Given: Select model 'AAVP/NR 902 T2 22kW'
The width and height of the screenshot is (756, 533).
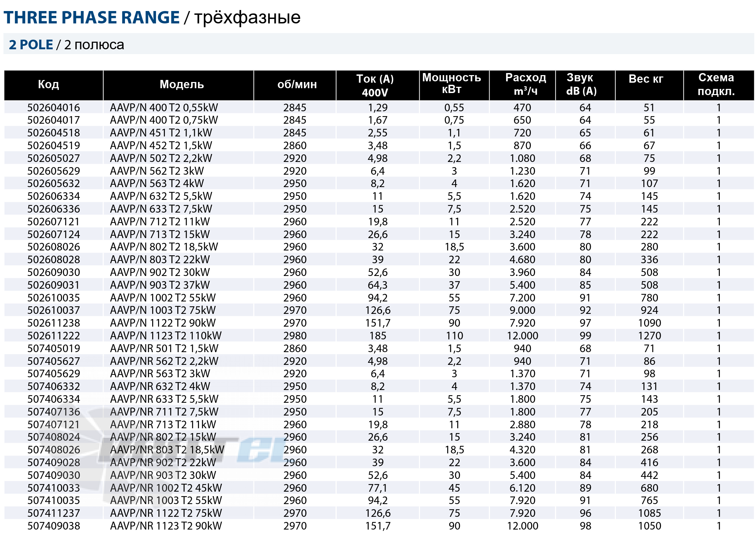Looking at the screenshot, I should 163,462.
